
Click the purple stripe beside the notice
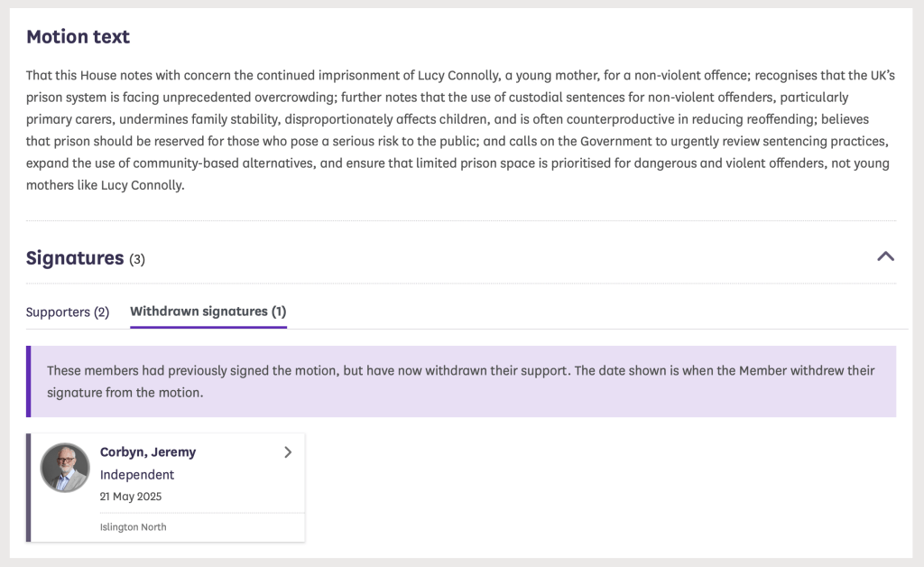click(x=28, y=381)
